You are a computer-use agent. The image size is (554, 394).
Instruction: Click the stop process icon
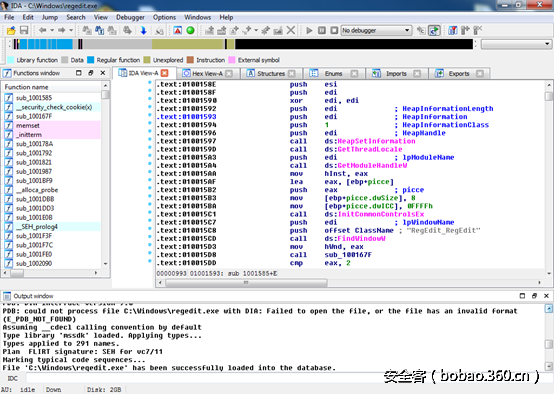click(x=334, y=30)
